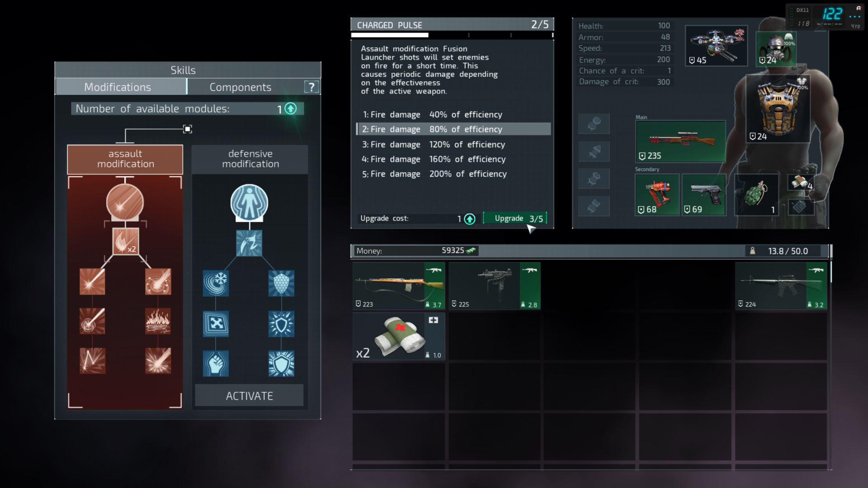
Task: Click the available modules green arrow icon
Action: tap(291, 108)
